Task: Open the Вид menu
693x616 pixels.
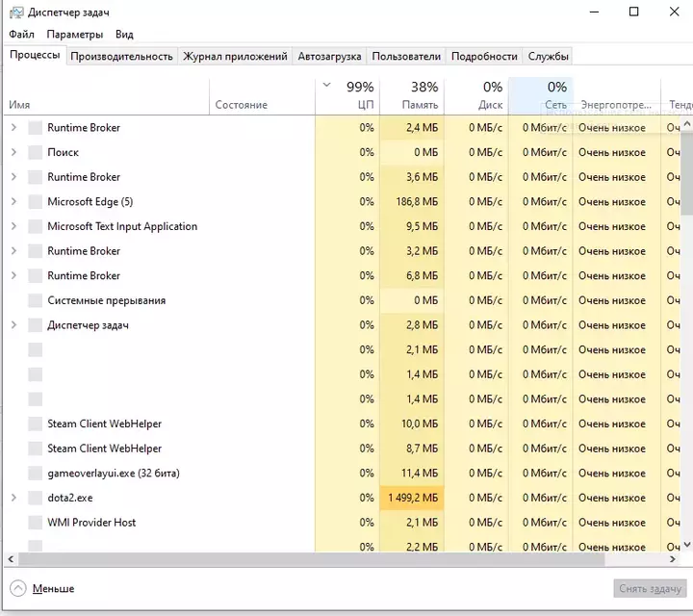Action: [x=124, y=34]
